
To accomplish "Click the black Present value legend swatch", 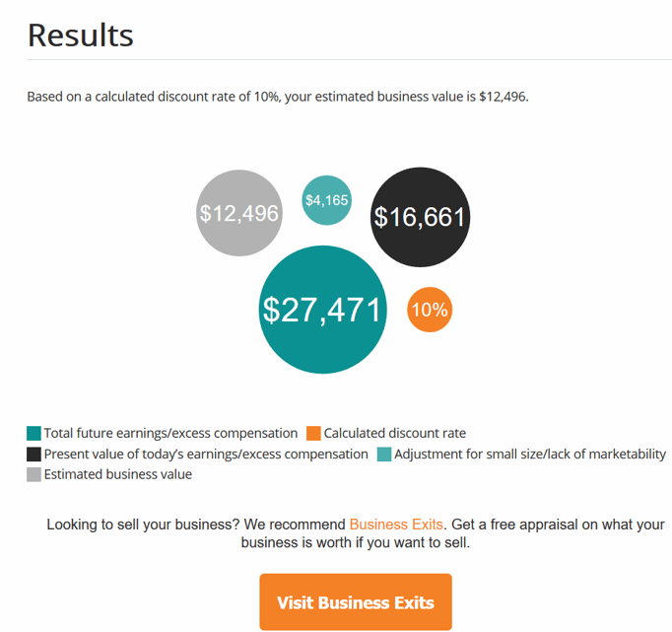I will coord(34,454).
